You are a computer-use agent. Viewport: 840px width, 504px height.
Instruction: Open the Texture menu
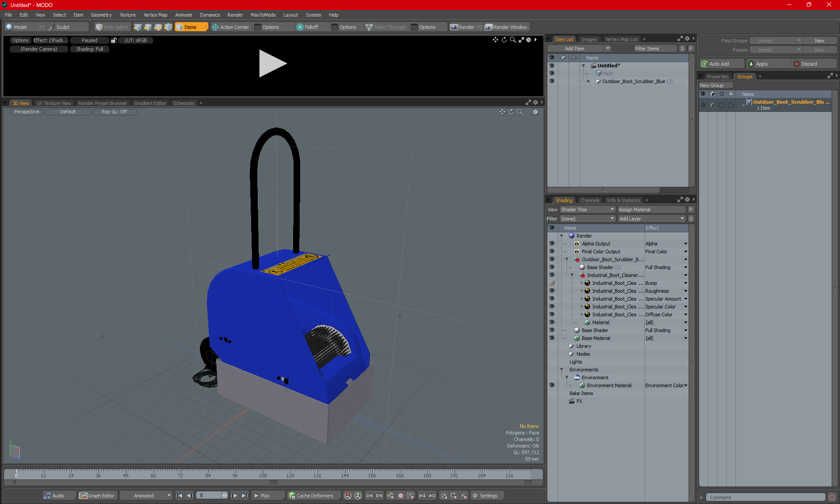[x=127, y=15]
